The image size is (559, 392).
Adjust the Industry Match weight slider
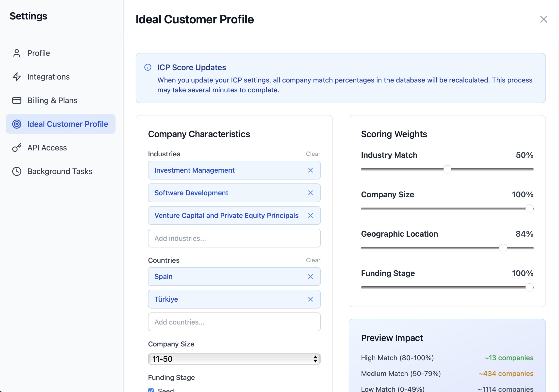(447, 169)
